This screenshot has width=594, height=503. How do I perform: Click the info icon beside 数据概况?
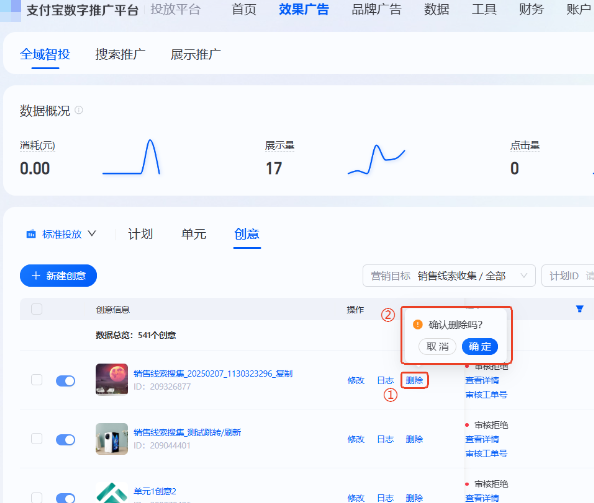tap(79, 110)
